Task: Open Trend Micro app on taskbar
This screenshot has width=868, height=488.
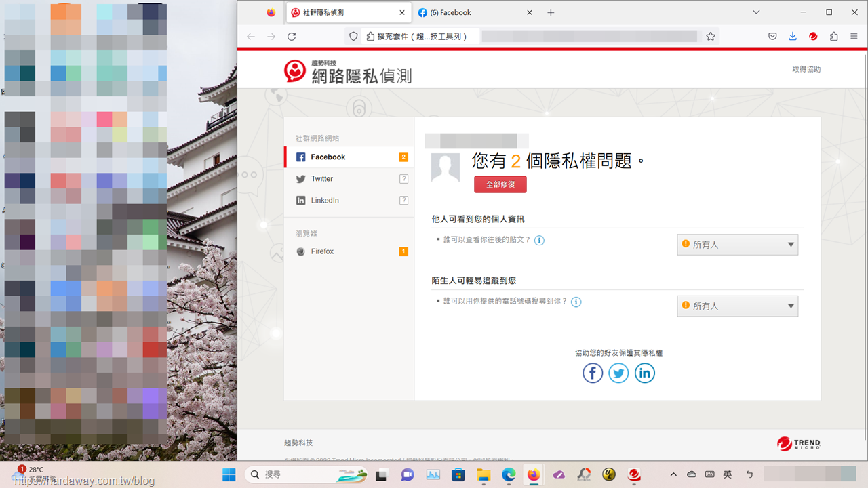Action: (x=634, y=474)
